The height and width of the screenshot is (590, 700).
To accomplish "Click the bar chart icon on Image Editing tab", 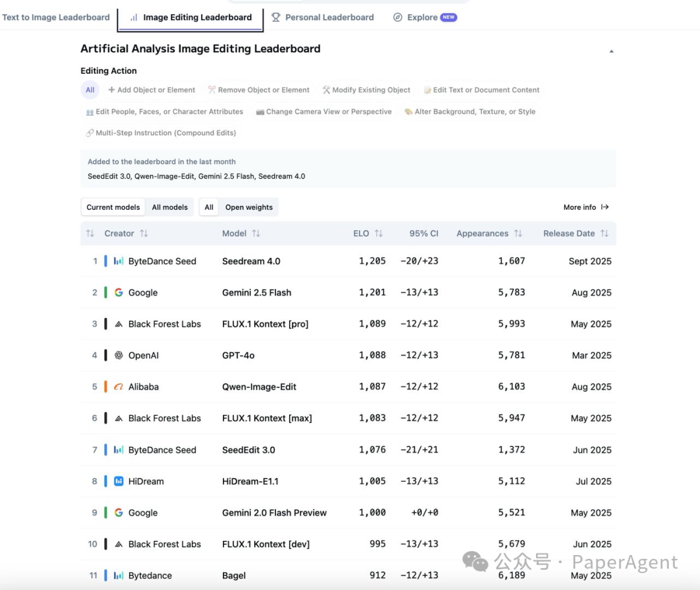I will pos(134,17).
